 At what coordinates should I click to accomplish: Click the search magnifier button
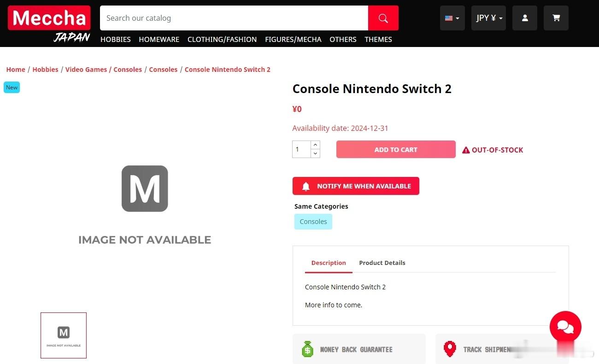pos(383,18)
